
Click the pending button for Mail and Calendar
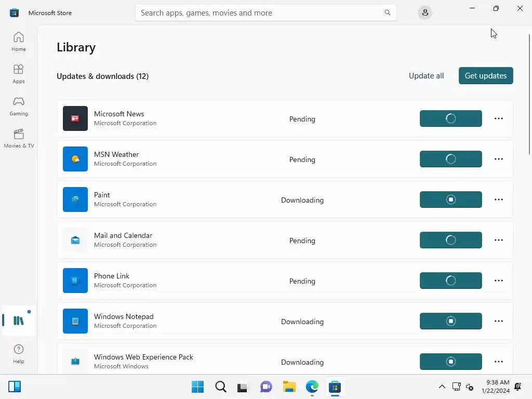tap(450, 240)
